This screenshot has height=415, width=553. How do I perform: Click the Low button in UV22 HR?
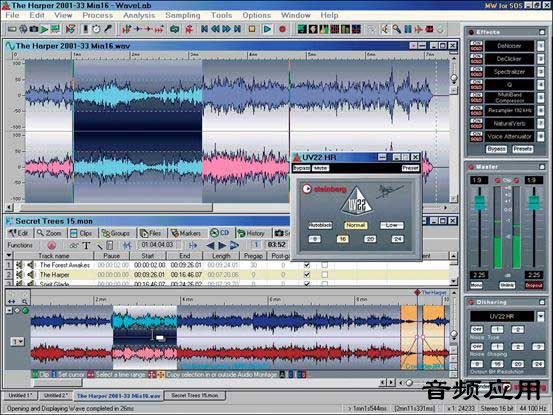[391, 225]
